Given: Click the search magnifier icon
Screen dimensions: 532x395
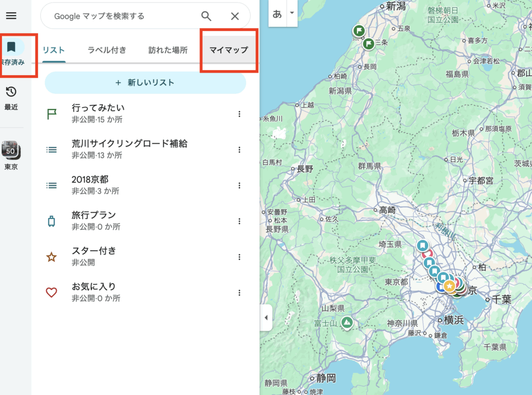Looking at the screenshot, I should click(x=206, y=16).
